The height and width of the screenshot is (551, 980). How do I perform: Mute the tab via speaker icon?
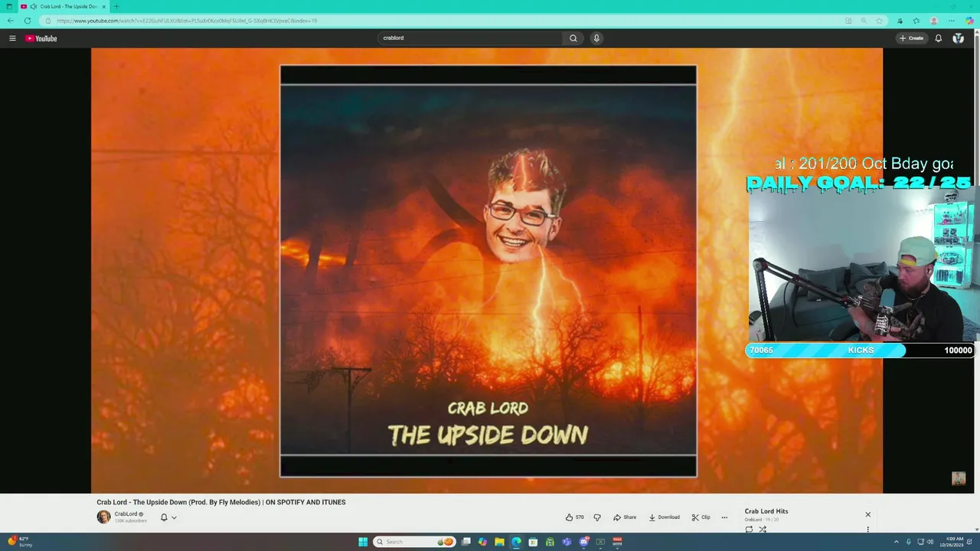pos(33,6)
